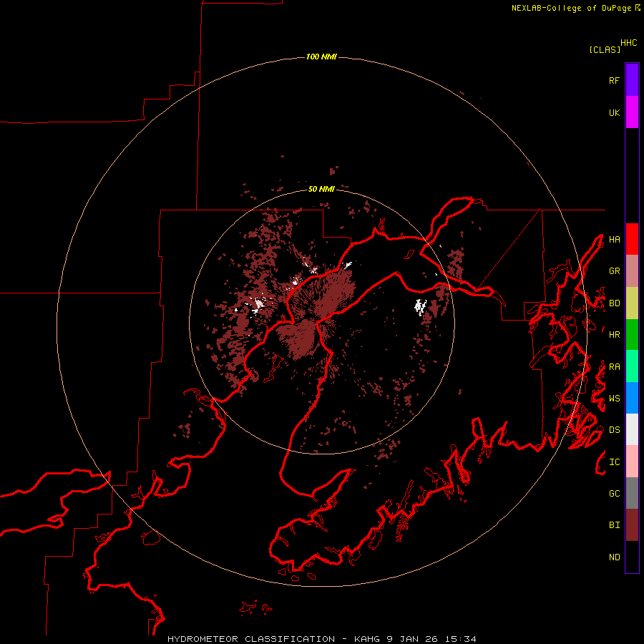Click the GR legend label
Viewport: 644px width, 644px height.
615,271
